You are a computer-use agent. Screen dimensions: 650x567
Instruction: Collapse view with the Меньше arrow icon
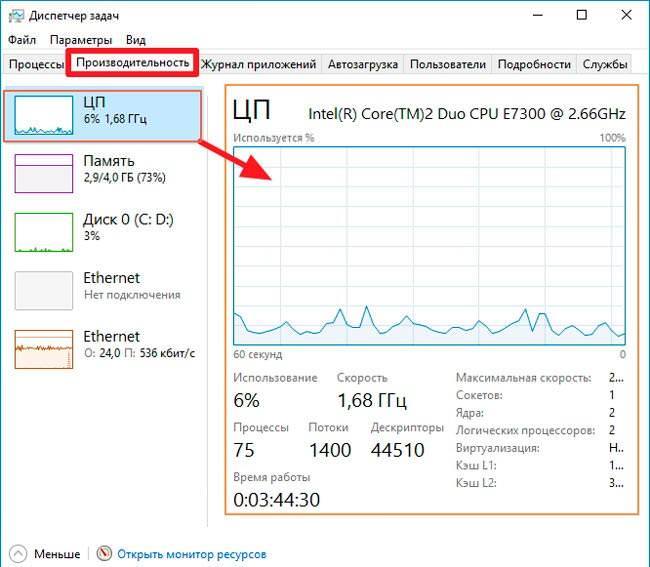tap(18, 554)
